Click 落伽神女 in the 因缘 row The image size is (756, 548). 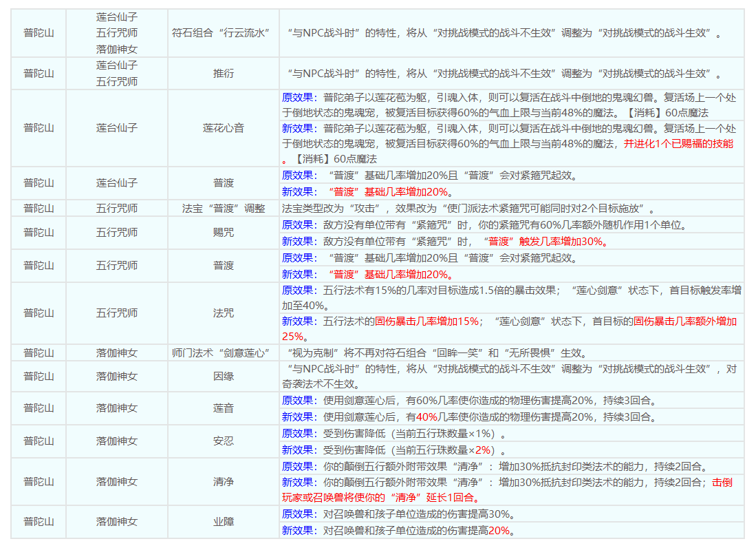(x=117, y=377)
